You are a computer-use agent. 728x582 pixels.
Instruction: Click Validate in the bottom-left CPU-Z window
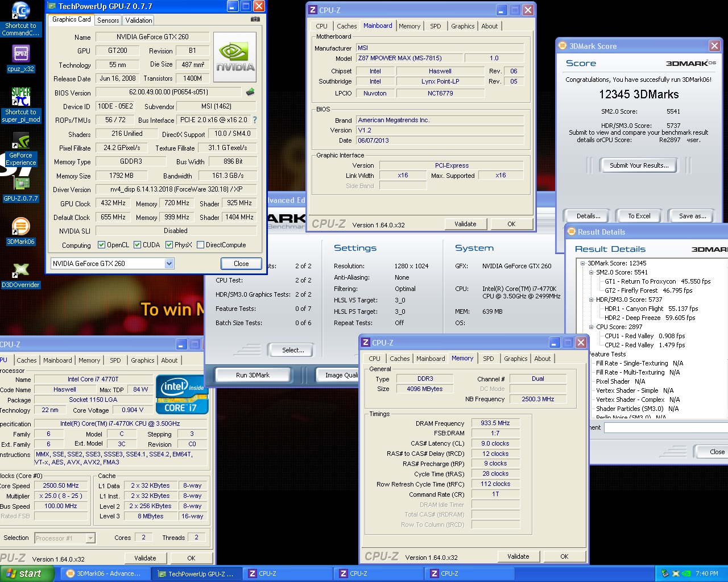[145, 558]
